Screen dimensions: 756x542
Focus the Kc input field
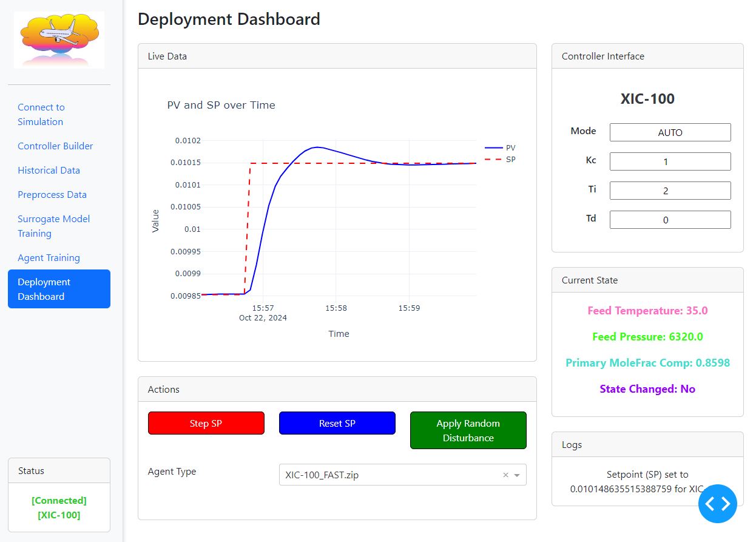(x=670, y=161)
